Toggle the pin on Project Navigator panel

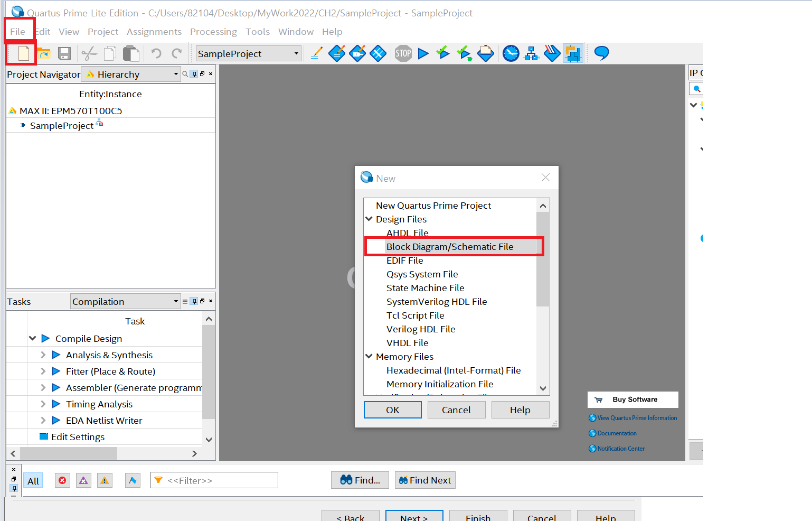click(194, 74)
